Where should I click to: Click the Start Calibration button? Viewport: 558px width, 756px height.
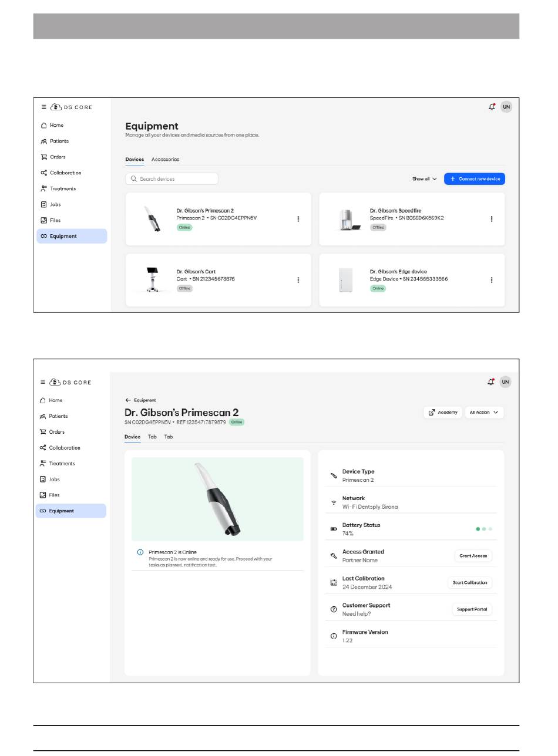click(x=469, y=583)
